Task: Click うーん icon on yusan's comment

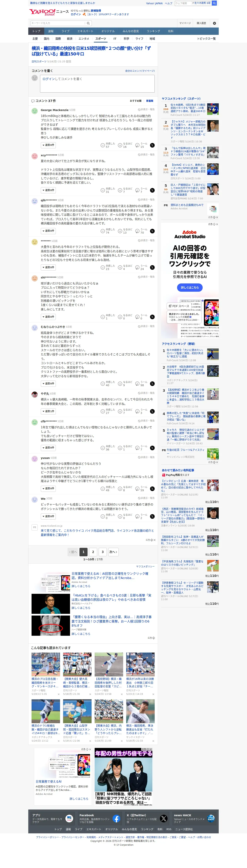Action: pyautogui.click(x=137, y=489)
